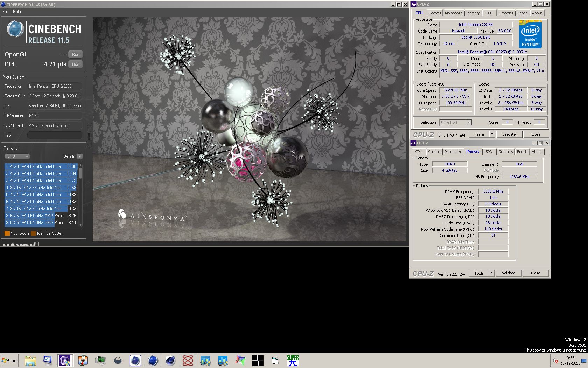Select the CPU tab in bottom CPU-Z
The image size is (588, 368).
419,152
